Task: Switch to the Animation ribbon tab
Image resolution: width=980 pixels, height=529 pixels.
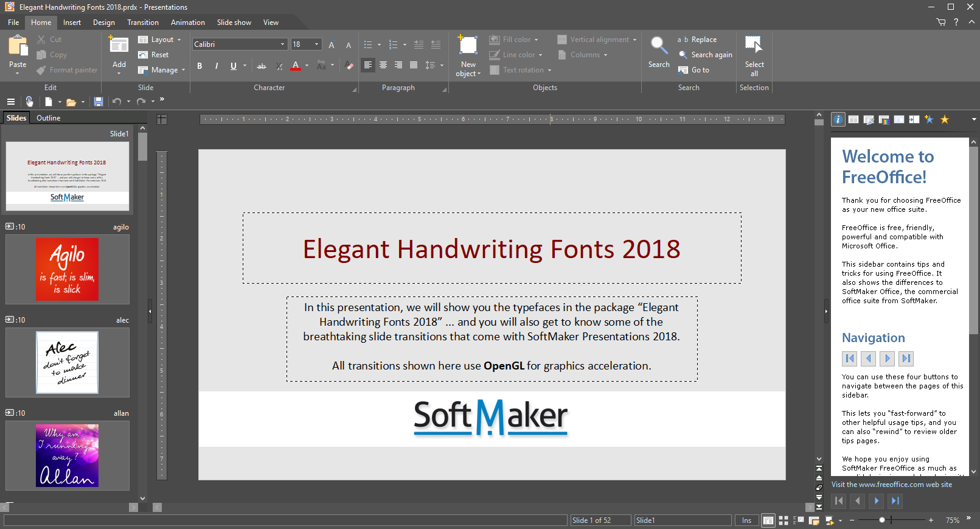Action: pos(188,23)
